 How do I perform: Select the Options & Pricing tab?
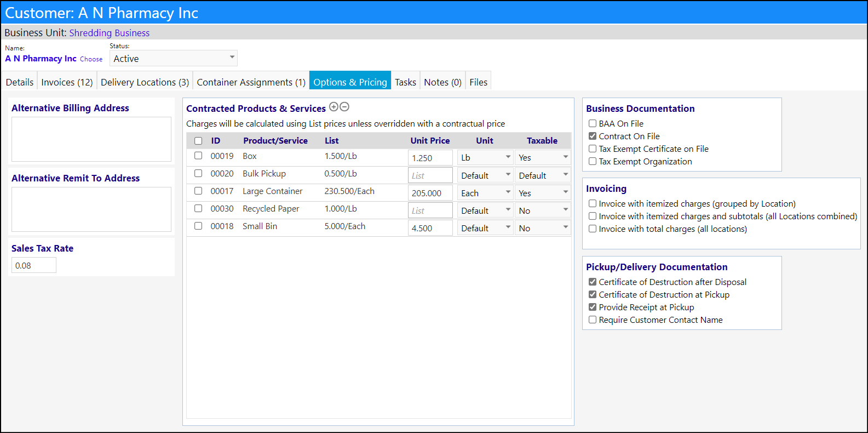point(350,82)
